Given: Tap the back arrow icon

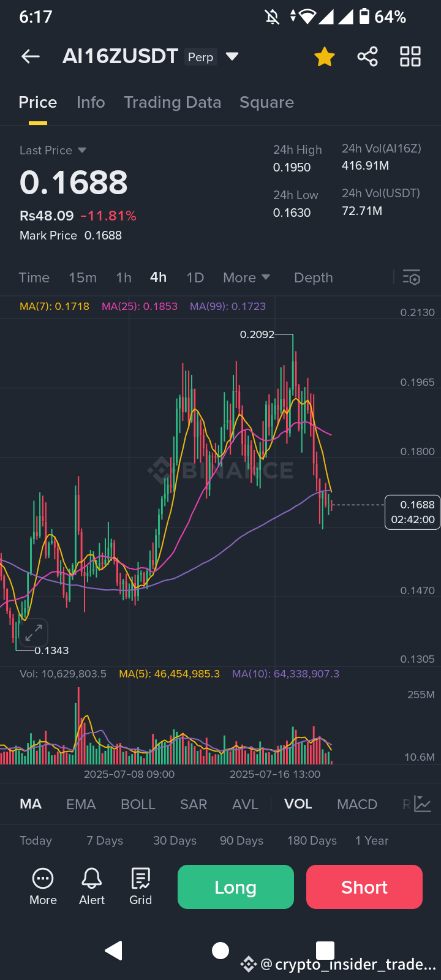Looking at the screenshot, I should tap(30, 57).
